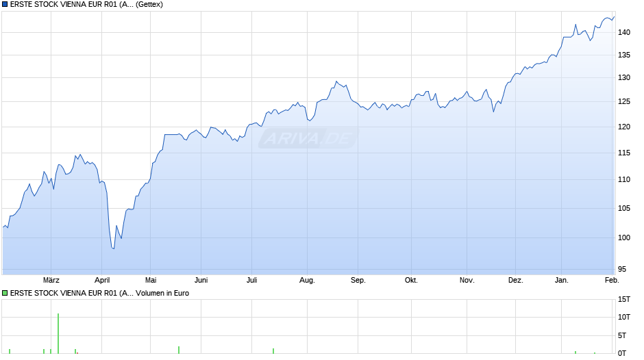Click the 130 price axis value
Viewport: 644px width, 360px height.
pyautogui.click(x=624, y=77)
